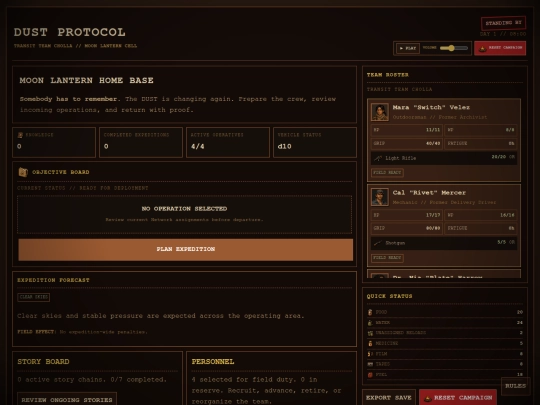Click the Standing By status badge
540x405 pixels.
(503, 23)
